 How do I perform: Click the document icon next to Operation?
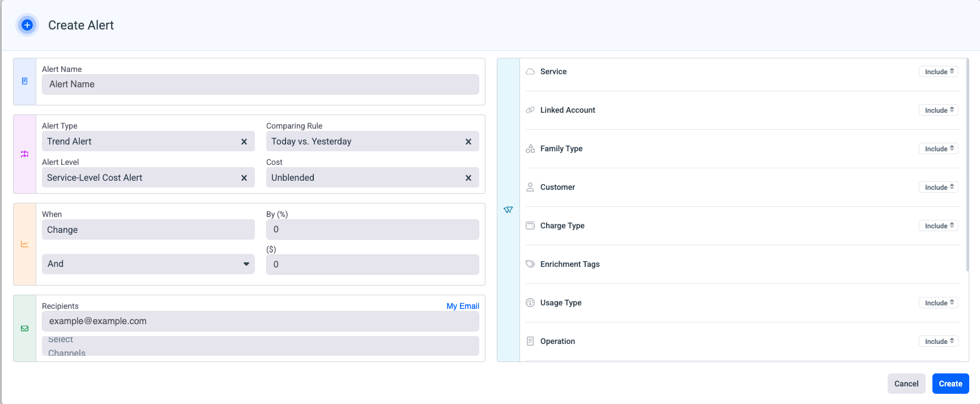[530, 341]
